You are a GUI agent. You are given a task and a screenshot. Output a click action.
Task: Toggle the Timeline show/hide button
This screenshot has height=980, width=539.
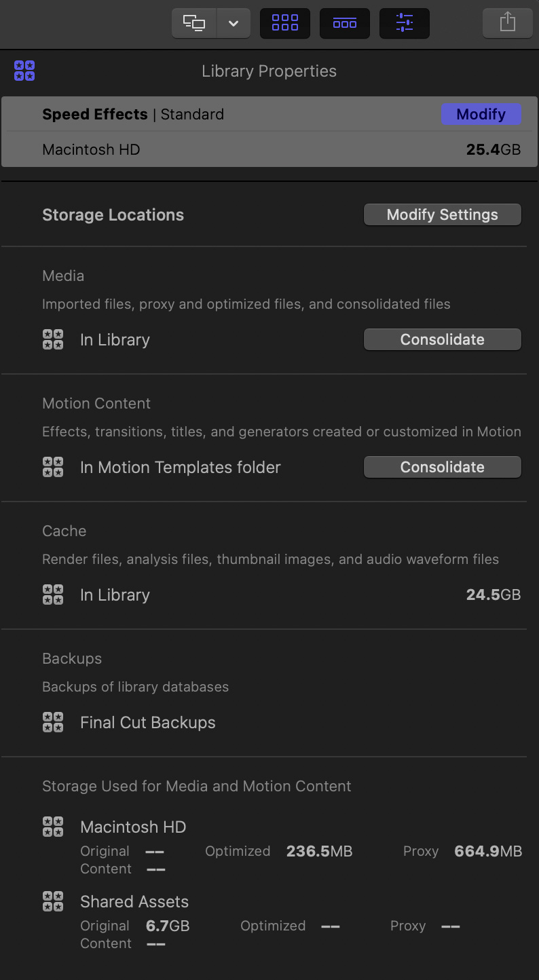[x=345, y=23]
